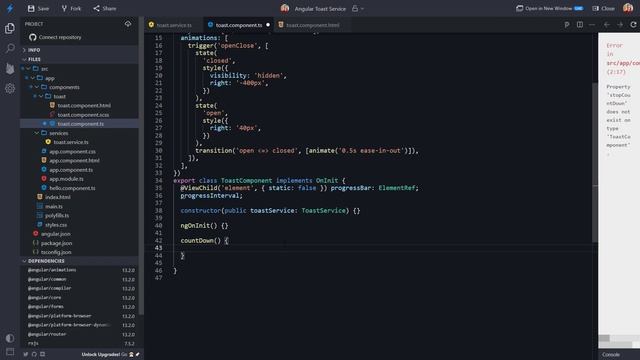Navigate forward with the right arrow icon
Image resolution: width=640 pixels, height=360 pixels.
click(x=620, y=25)
